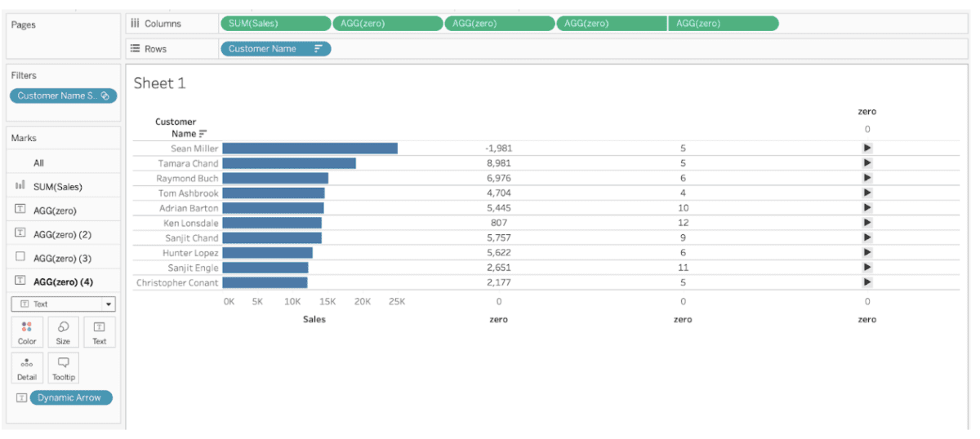Click the Ken Lonsdale row label
The image size is (980, 439).
(191, 223)
